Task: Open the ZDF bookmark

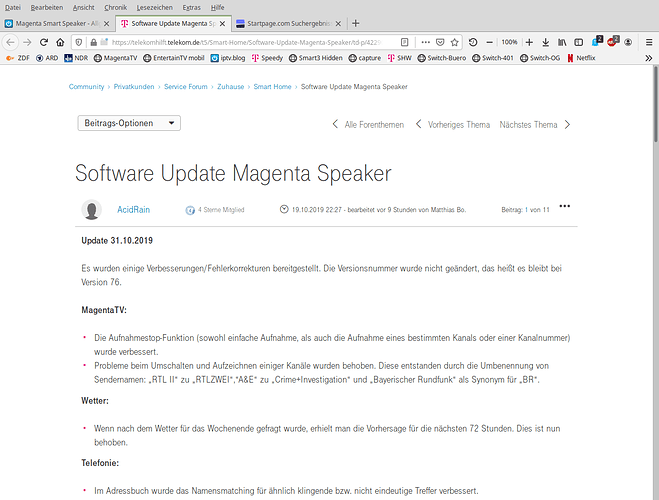Action: [x=18, y=58]
